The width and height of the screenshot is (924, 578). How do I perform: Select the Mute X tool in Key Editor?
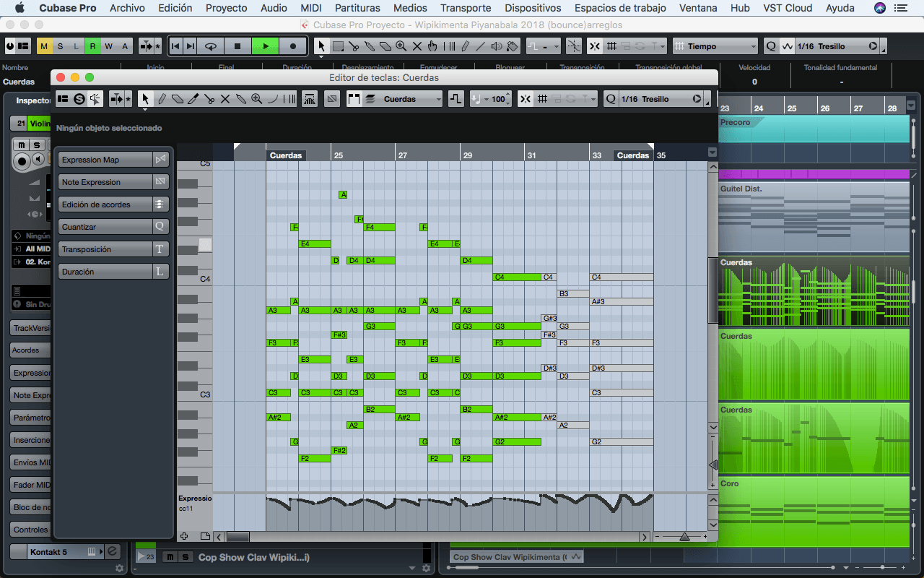225,99
